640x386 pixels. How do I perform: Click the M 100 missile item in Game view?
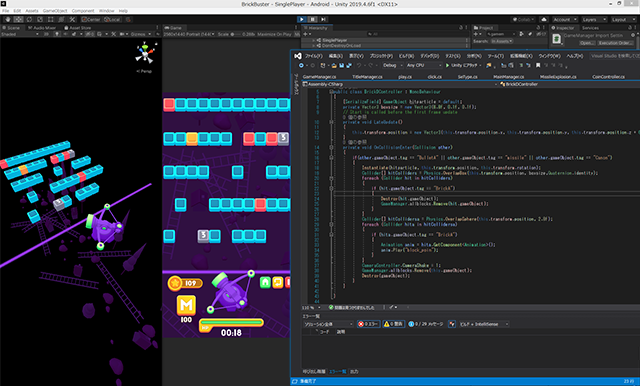[186, 309]
